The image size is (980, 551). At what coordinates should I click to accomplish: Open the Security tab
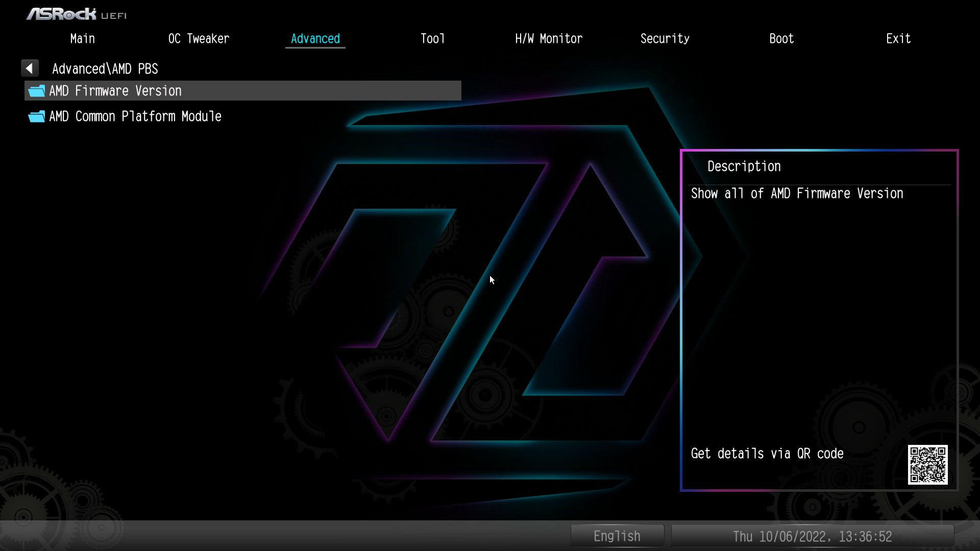pos(665,39)
